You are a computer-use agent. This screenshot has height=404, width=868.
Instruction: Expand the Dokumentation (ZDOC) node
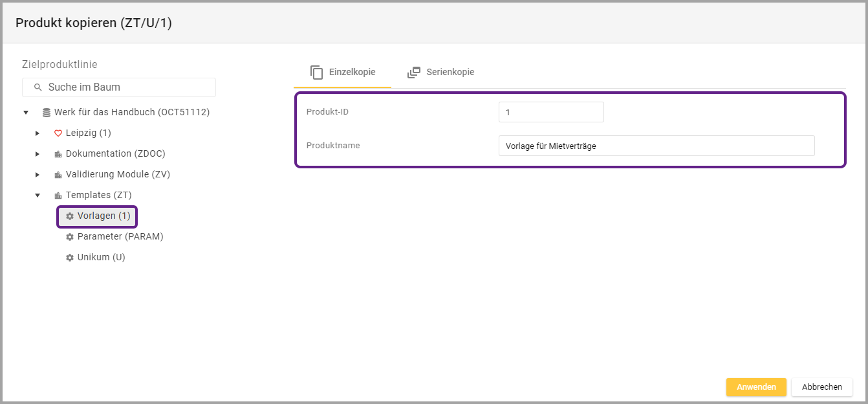[x=38, y=154]
